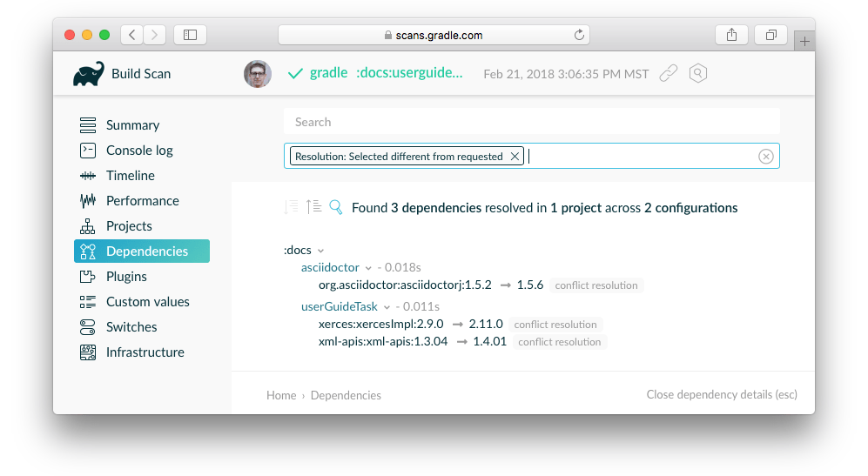Open the Summary section icon
Image resolution: width=868 pixels, height=476 pixels.
click(87, 125)
